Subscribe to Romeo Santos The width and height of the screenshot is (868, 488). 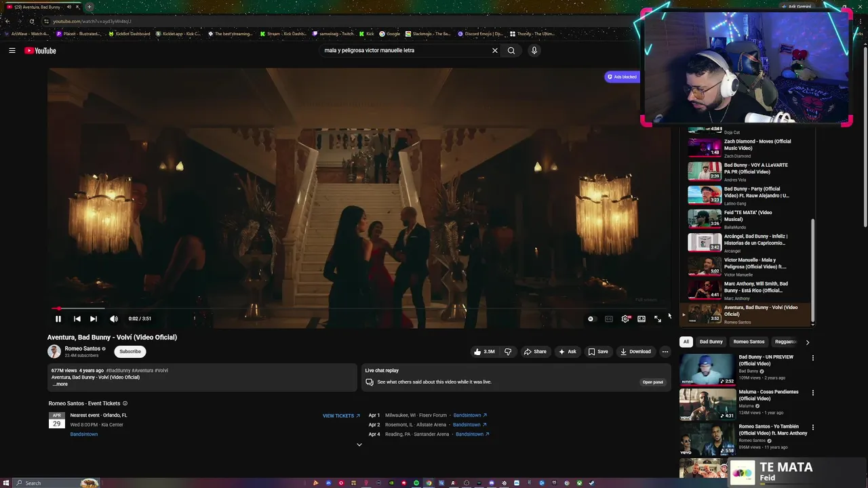130,352
